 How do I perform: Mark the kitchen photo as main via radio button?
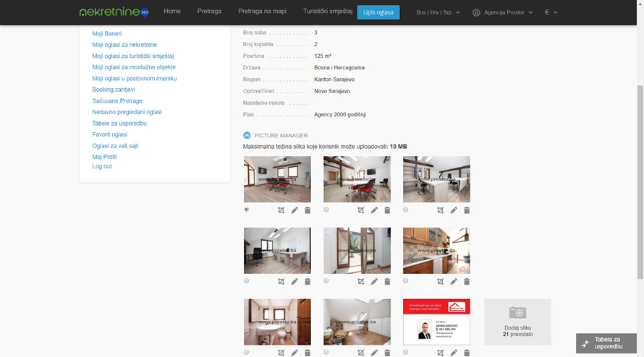(x=406, y=281)
